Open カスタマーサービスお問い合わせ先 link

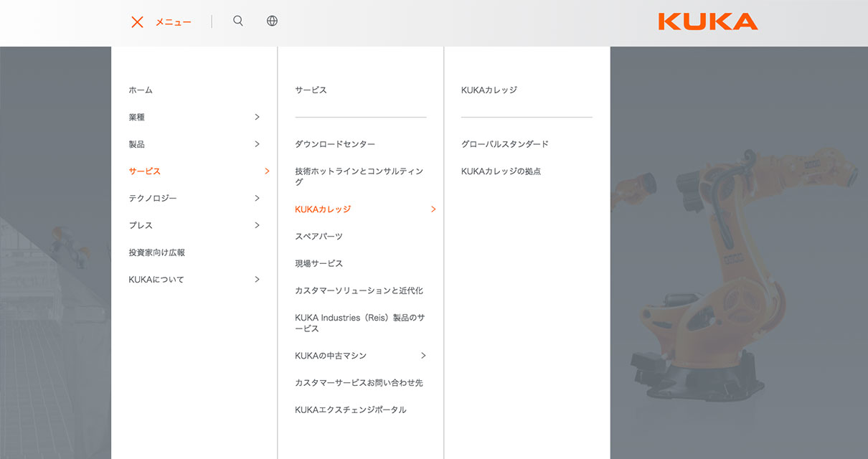359,383
